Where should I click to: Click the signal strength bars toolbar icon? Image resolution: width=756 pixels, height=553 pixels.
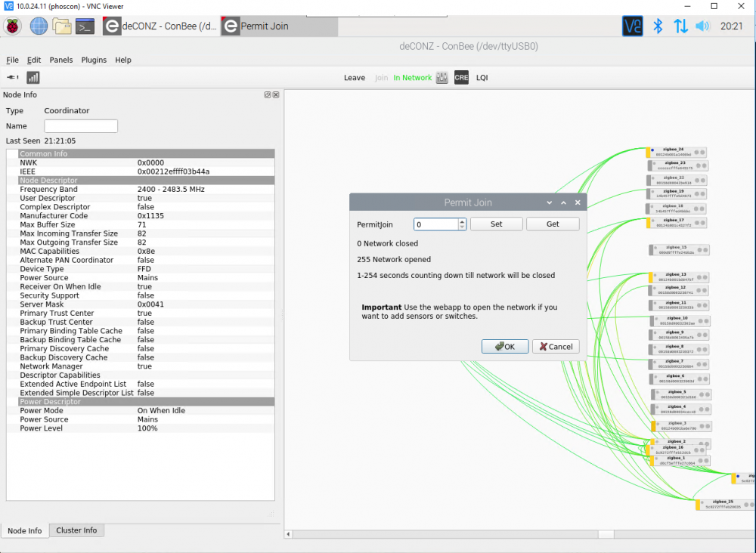(33, 78)
